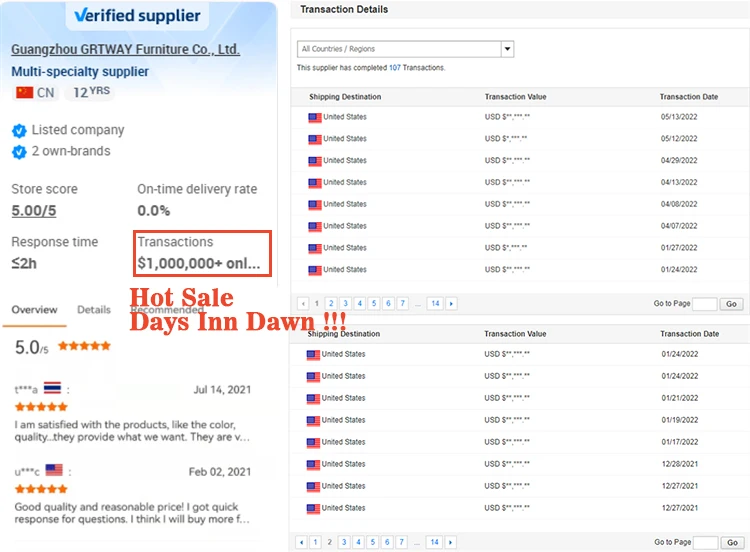The image size is (750, 552).
Task: Click the US flag in the 12/28/2021 row
Action: point(313,464)
